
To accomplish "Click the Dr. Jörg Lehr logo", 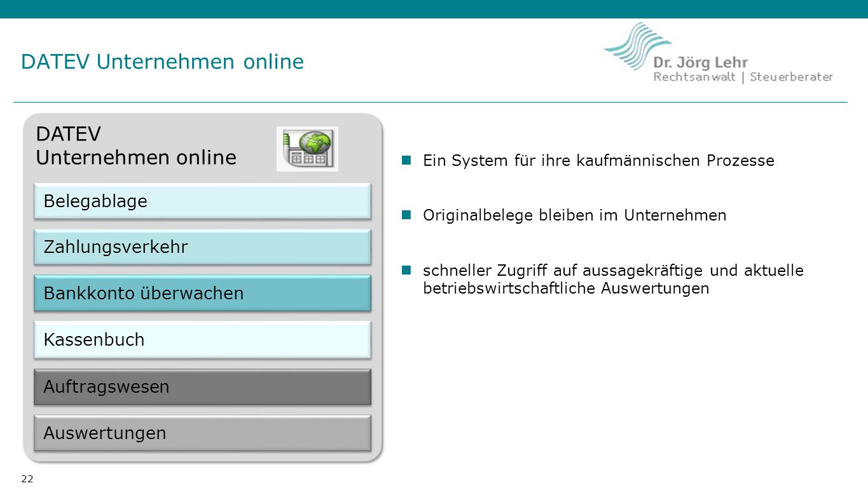I will (x=718, y=53).
